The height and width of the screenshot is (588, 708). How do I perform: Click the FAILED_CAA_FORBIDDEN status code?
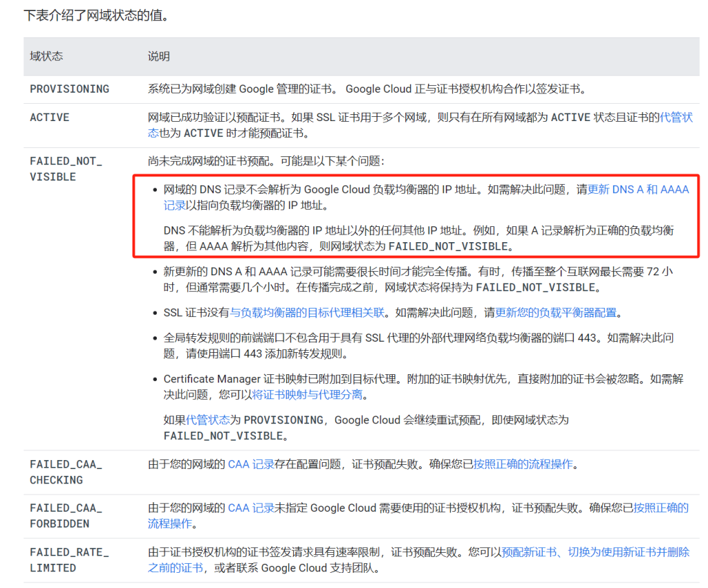(x=66, y=515)
